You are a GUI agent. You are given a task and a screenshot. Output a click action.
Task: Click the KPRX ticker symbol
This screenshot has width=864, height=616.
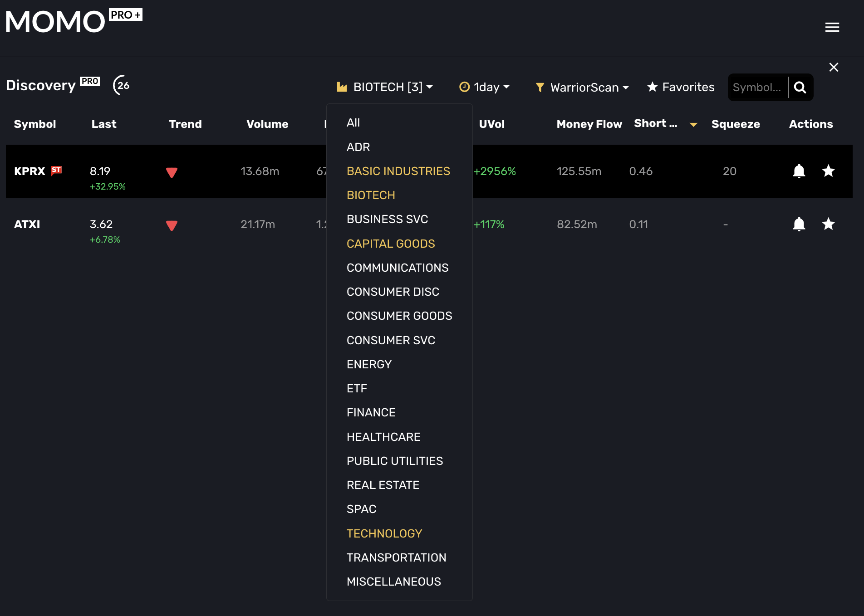[x=29, y=171]
